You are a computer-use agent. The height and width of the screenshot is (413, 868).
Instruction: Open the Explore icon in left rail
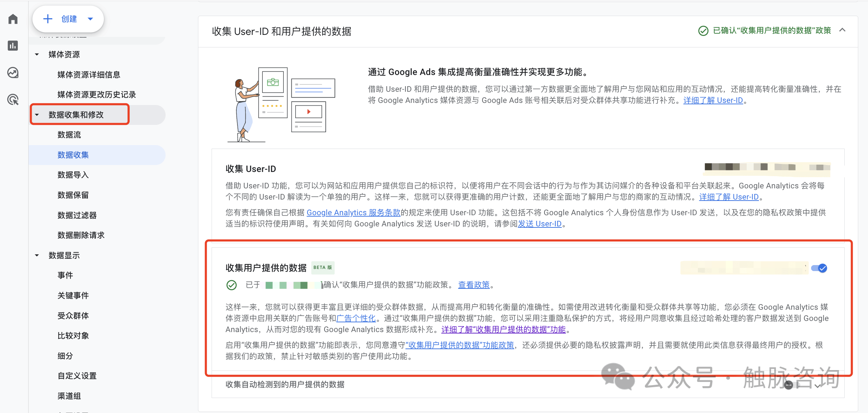tap(13, 73)
